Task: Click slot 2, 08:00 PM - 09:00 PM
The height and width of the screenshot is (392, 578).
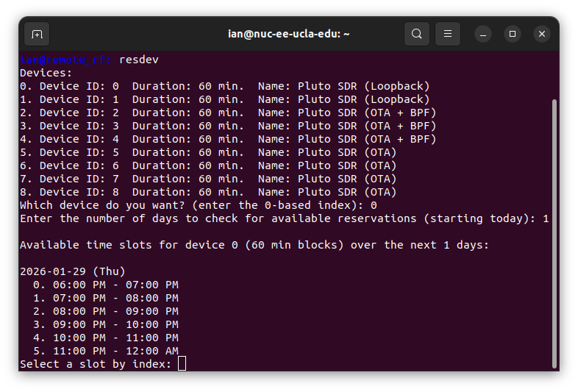Action: (x=106, y=311)
